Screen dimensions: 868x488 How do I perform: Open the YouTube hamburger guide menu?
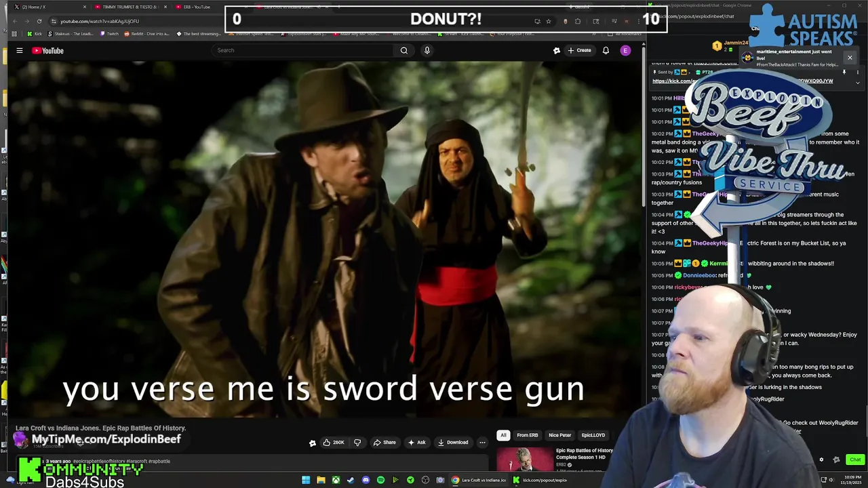tap(20, 50)
